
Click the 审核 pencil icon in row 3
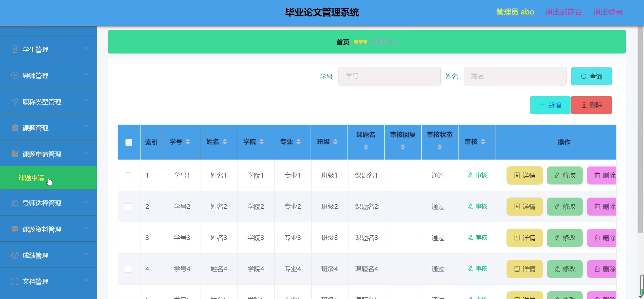471,237
